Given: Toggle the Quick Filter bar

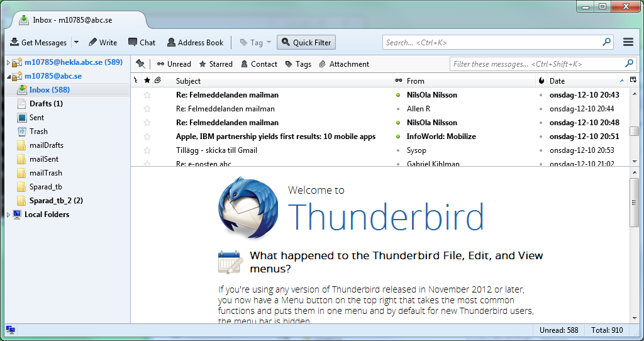Looking at the screenshot, I should coord(306,43).
